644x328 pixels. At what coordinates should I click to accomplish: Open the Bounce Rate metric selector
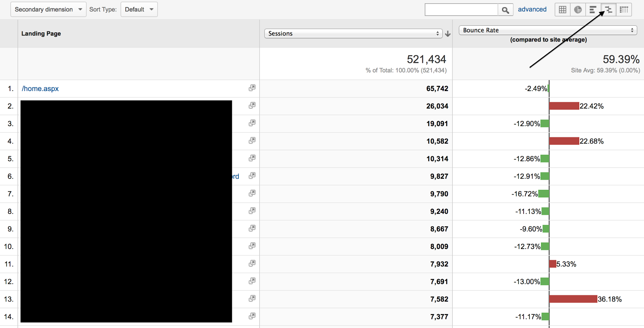coord(548,30)
